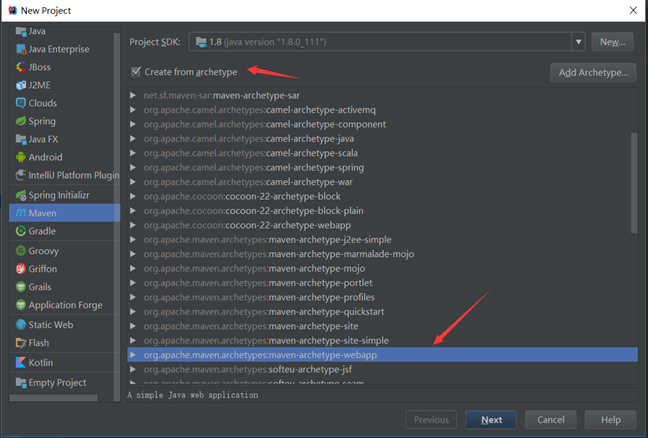Click the Empty Project folder icon
Viewport: 648px width, 438px height.
(x=21, y=382)
